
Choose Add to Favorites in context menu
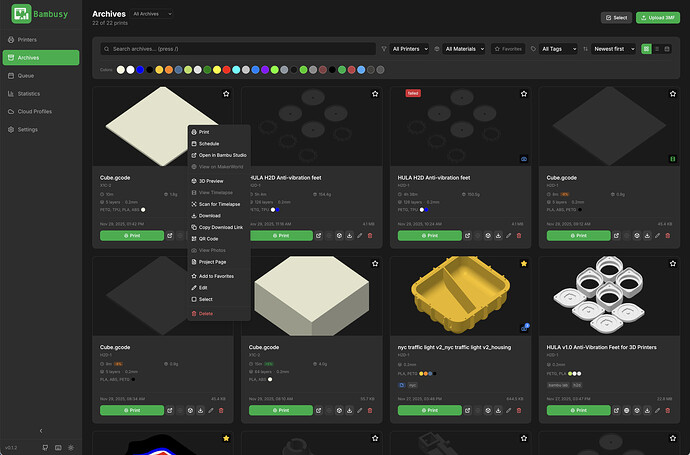[x=219, y=276]
